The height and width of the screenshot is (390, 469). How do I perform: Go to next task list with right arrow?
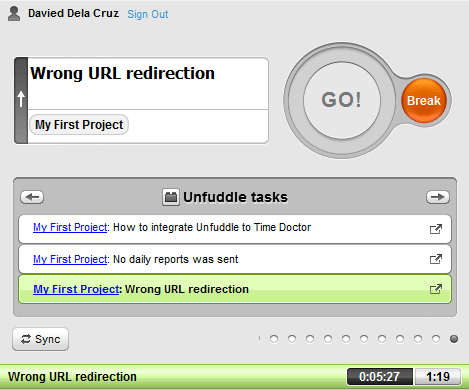click(x=438, y=197)
